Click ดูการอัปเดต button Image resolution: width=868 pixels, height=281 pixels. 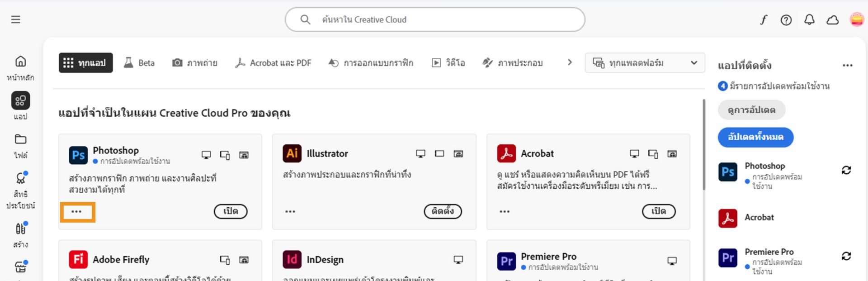pyautogui.click(x=751, y=110)
